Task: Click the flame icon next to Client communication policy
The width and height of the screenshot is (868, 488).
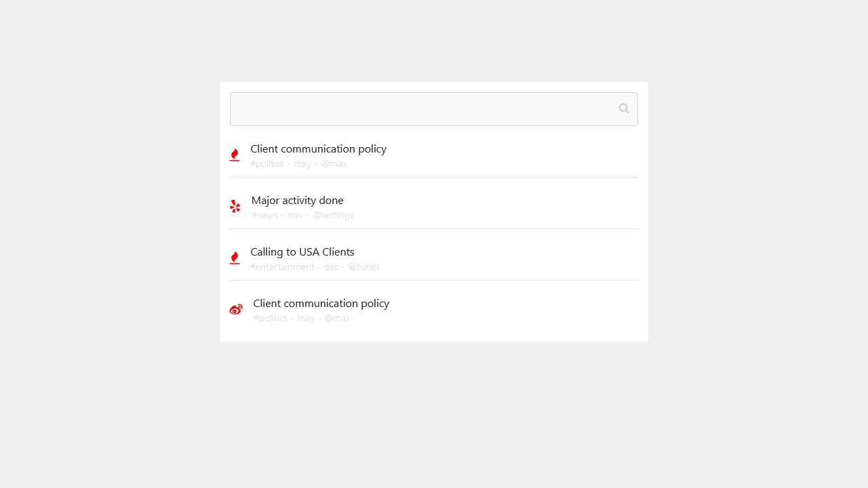Action: click(235, 155)
